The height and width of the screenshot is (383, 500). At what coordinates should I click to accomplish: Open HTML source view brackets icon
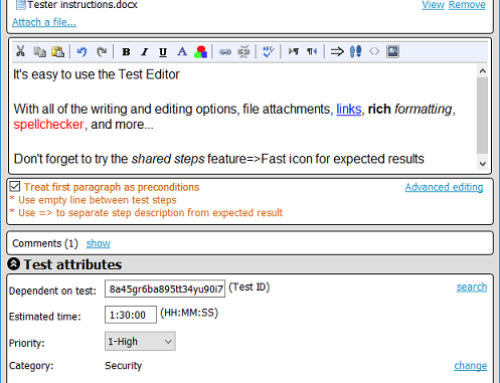(374, 51)
